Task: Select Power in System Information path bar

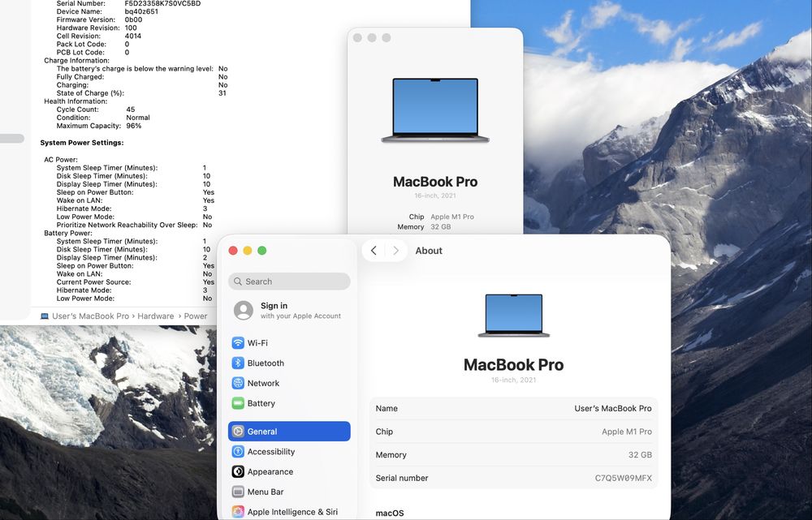Action: pyautogui.click(x=195, y=316)
